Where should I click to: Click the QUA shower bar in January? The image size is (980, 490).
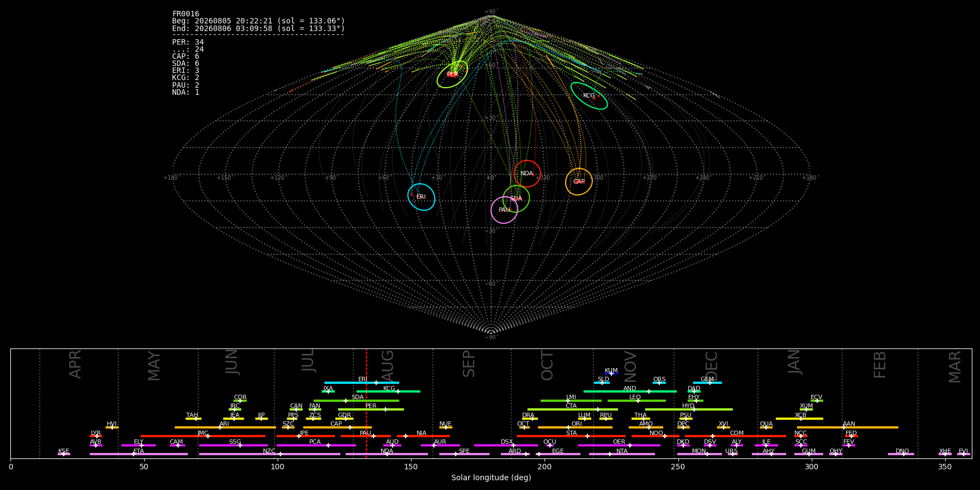point(766,427)
